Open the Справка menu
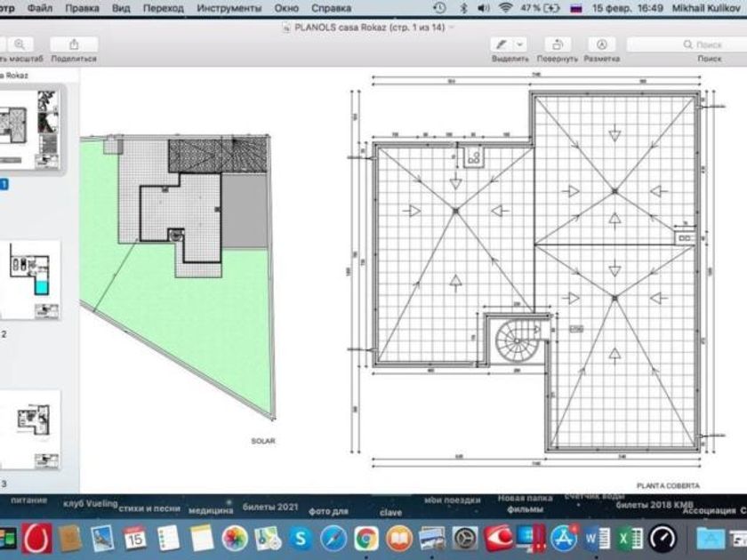The height and width of the screenshot is (560, 747). pos(332,8)
